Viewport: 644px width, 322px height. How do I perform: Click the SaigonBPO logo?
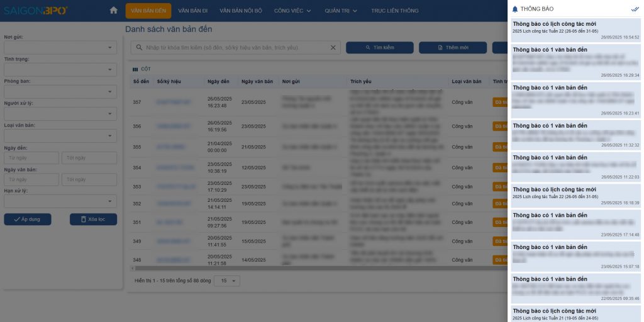36,10
